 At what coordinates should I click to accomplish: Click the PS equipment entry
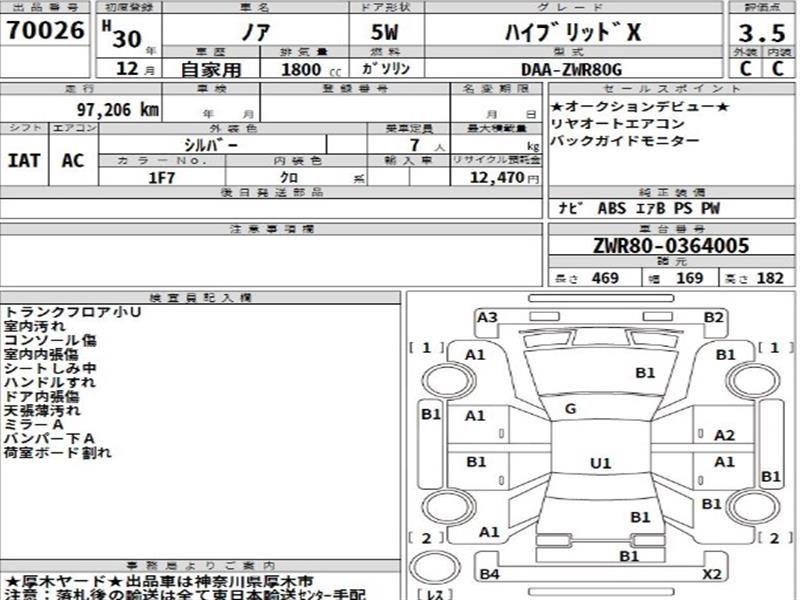pos(683,208)
